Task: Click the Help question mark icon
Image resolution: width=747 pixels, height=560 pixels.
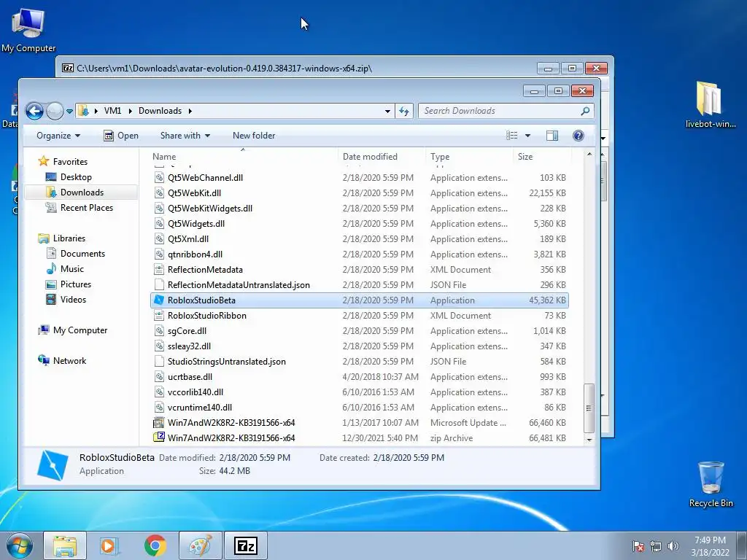Action: coord(578,136)
